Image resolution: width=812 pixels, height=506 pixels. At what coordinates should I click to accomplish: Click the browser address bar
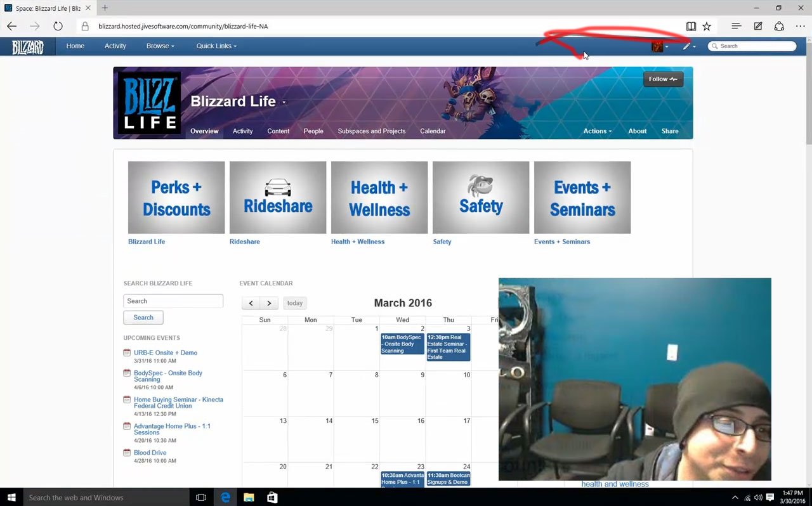pyautogui.click(x=381, y=27)
